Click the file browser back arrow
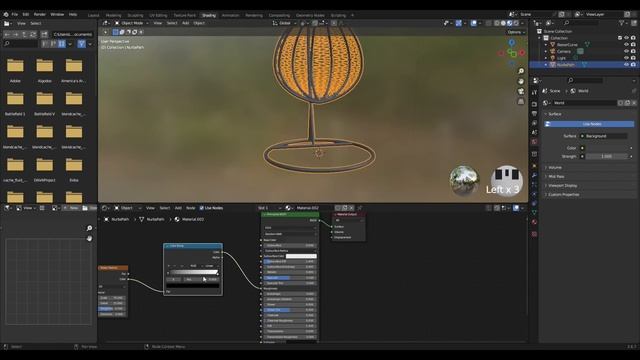Screen dimensions: 640x360 tap(7, 35)
